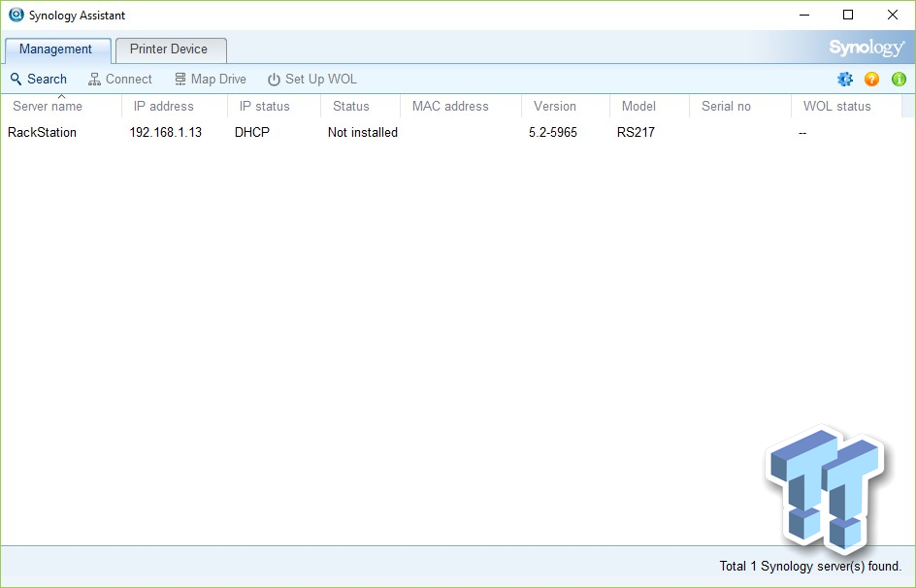The height and width of the screenshot is (588, 916).
Task: Click status bar total servers found text
Action: tap(810, 566)
